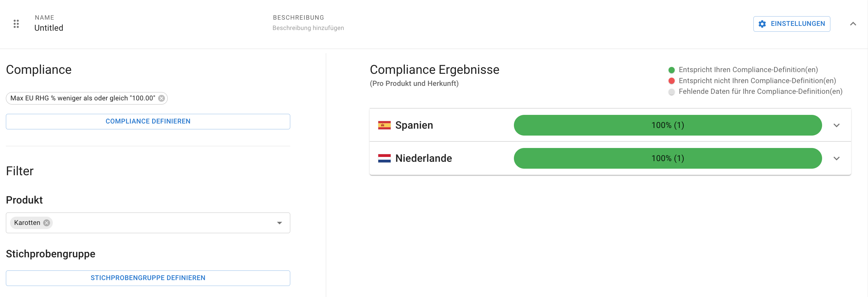Expand the Niederlande result row
868x297 pixels.
click(837, 158)
